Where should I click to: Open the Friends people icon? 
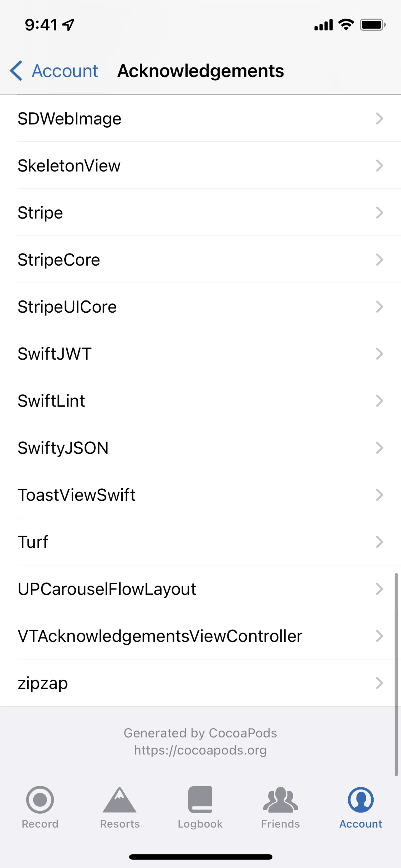click(x=280, y=800)
